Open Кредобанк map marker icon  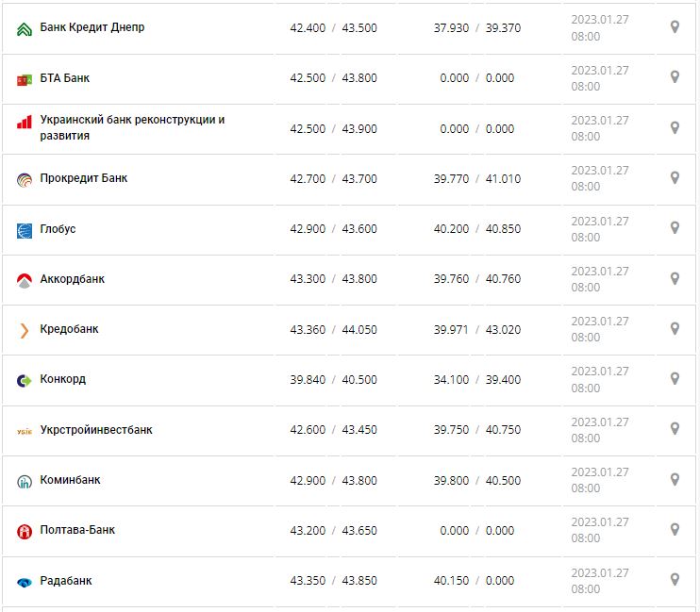675,329
